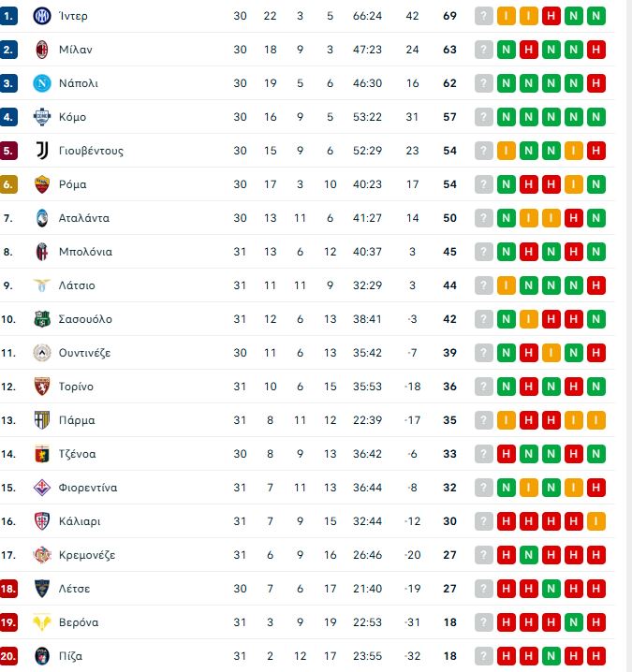Open the Ουντινέζε team link
This screenshot has width=632, height=672.
click(x=84, y=353)
